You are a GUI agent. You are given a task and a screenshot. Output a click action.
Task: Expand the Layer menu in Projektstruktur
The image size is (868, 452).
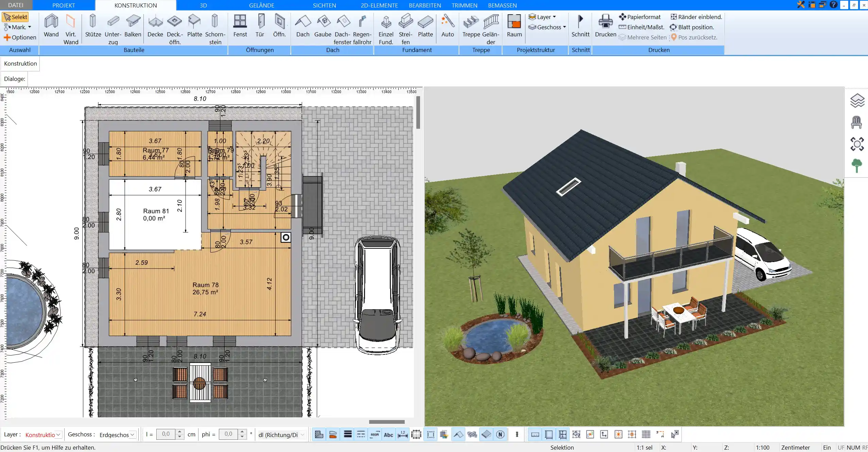[542, 17]
